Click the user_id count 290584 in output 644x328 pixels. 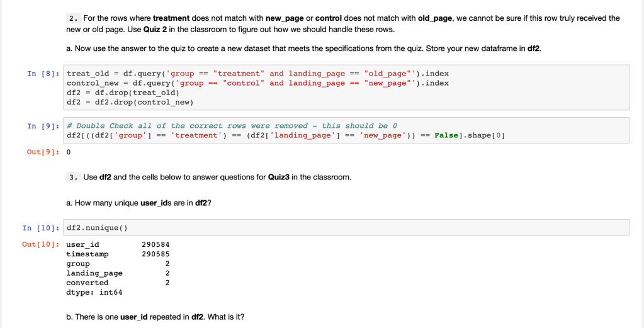point(156,244)
